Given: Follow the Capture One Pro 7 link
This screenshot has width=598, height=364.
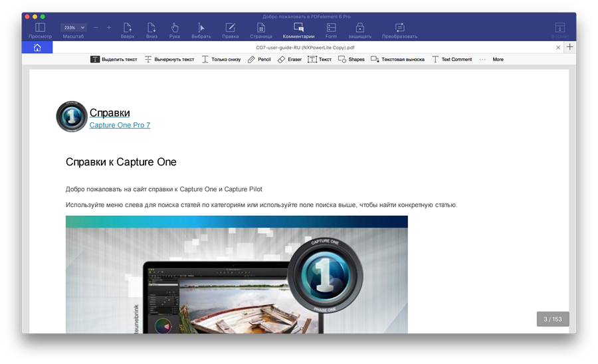Looking at the screenshot, I should click(x=120, y=125).
